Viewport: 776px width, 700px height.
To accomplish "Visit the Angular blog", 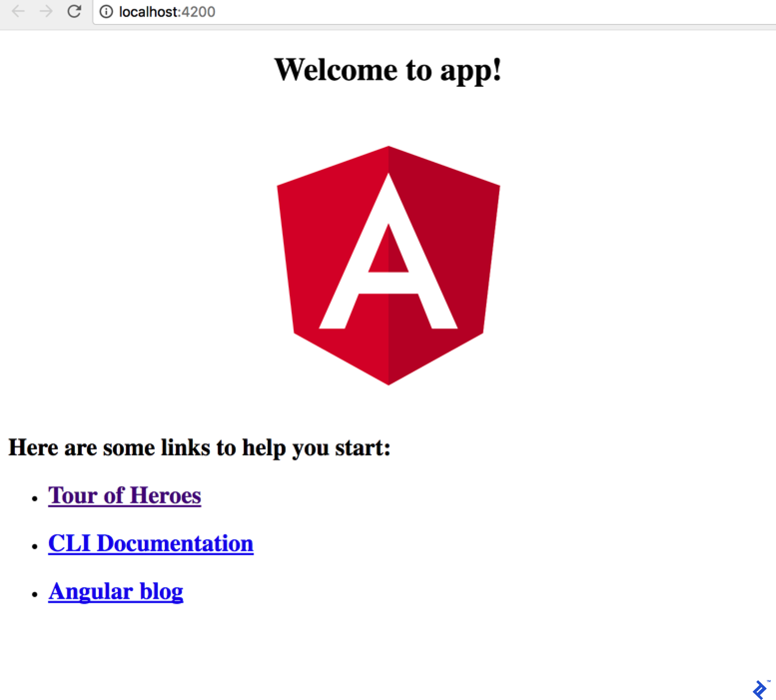I will tap(115, 592).
